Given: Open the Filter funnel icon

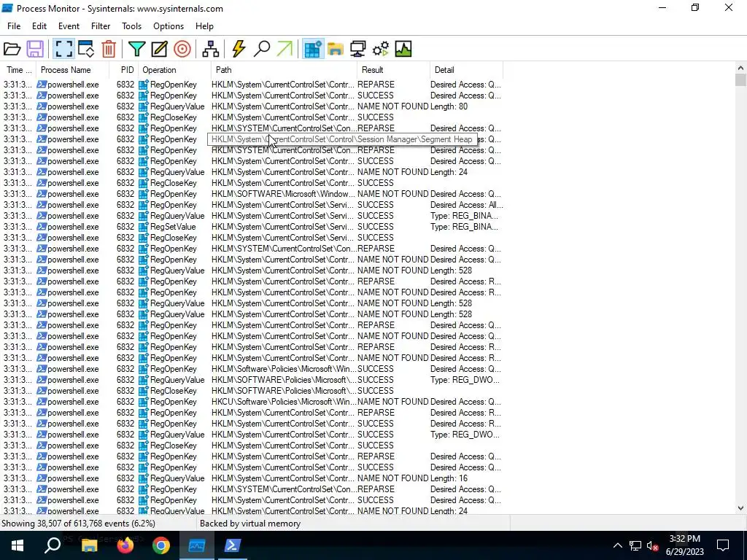Looking at the screenshot, I should click(x=136, y=49).
